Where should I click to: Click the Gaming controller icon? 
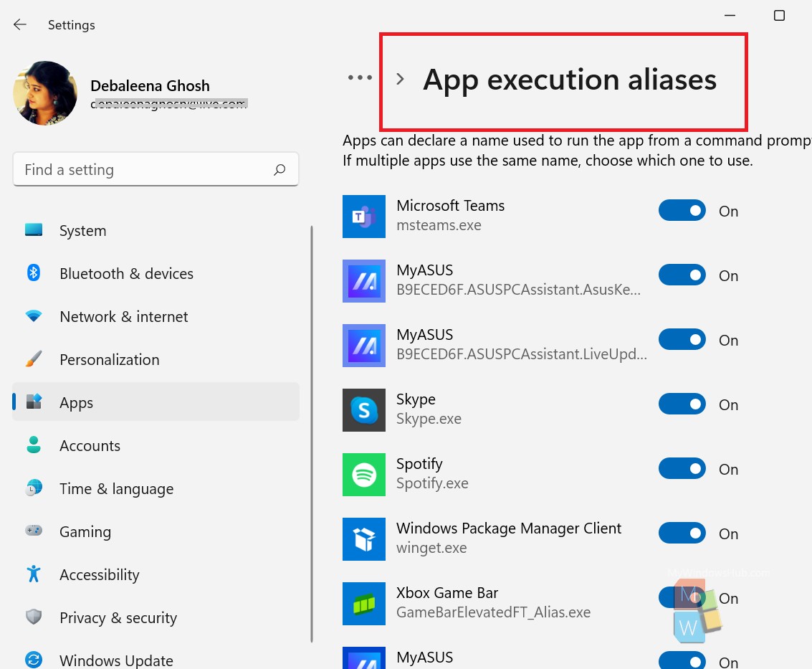point(34,530)
